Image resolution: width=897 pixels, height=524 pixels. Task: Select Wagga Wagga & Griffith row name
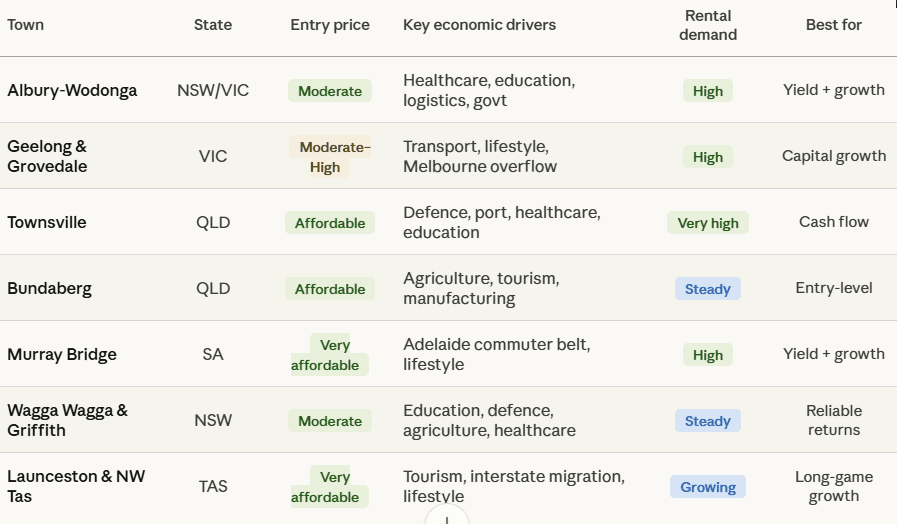tap(67, 420)
